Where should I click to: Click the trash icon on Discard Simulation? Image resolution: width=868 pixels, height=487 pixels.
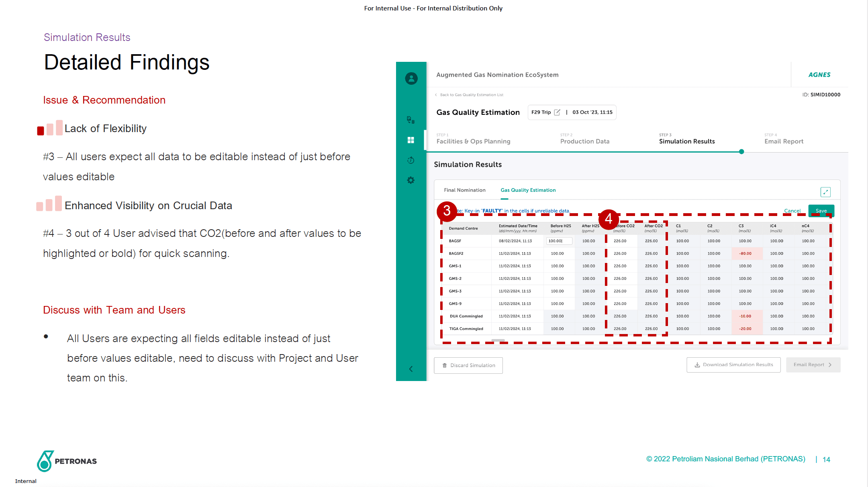[x=444, y=365]
